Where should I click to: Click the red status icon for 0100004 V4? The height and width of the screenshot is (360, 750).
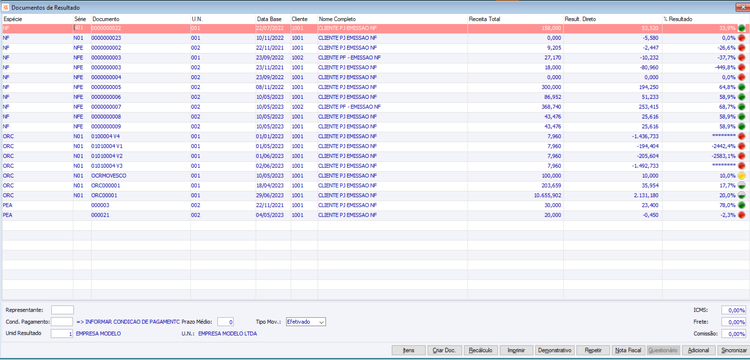pos(741,136)
